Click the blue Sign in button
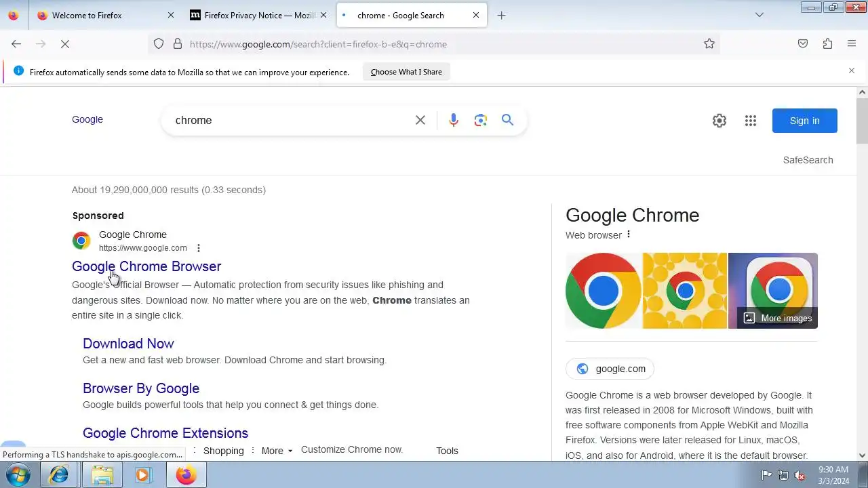The width and height of the screenshot is (868, 488). point(804,121)
